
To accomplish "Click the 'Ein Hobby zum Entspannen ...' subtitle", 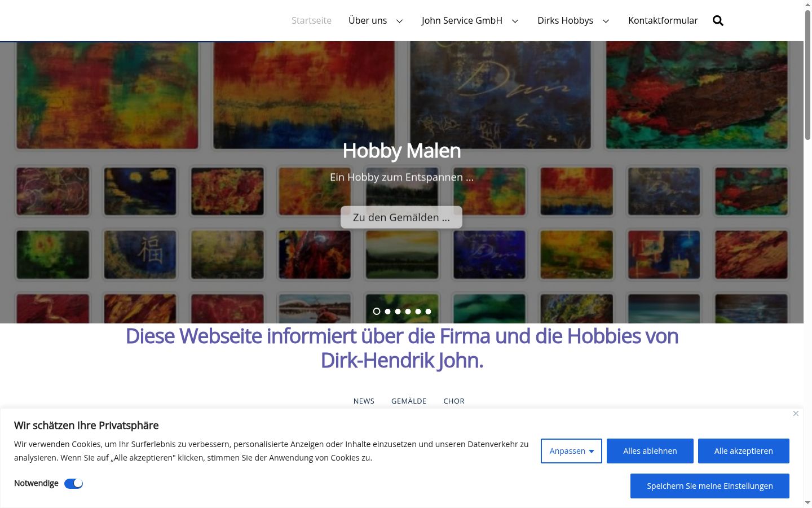I will (401, 177).
